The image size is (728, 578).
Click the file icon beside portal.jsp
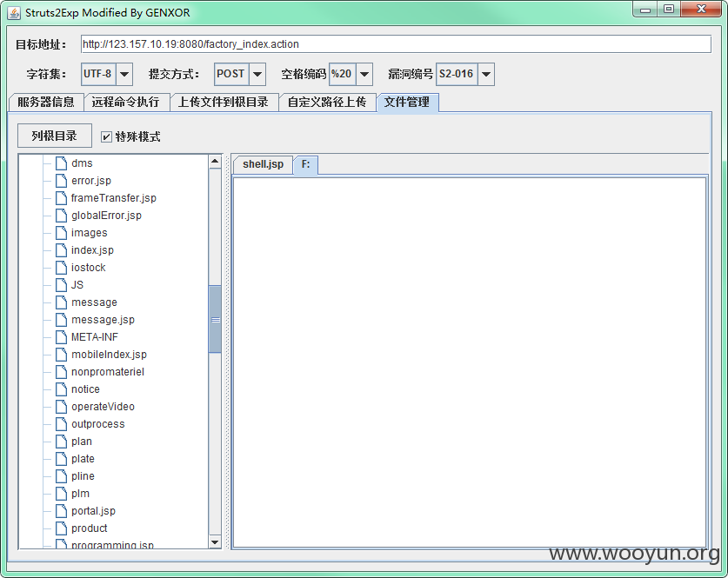61,511
